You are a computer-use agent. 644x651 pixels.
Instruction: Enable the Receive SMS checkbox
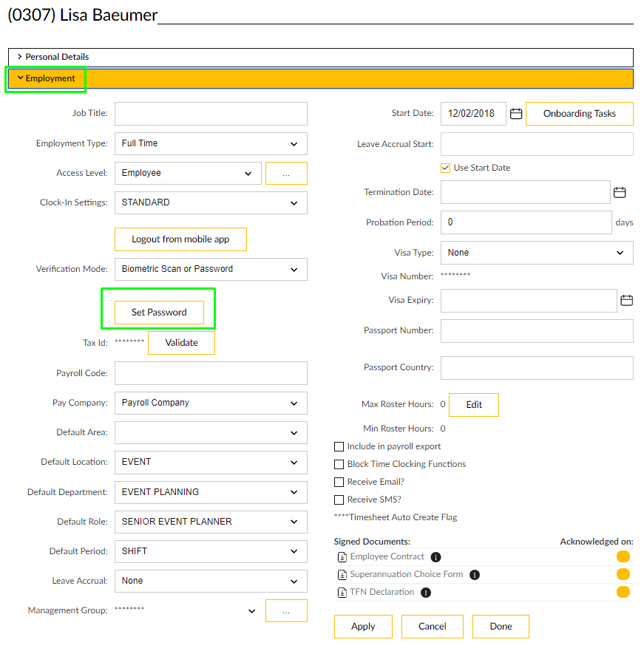(x=339, y=500)
